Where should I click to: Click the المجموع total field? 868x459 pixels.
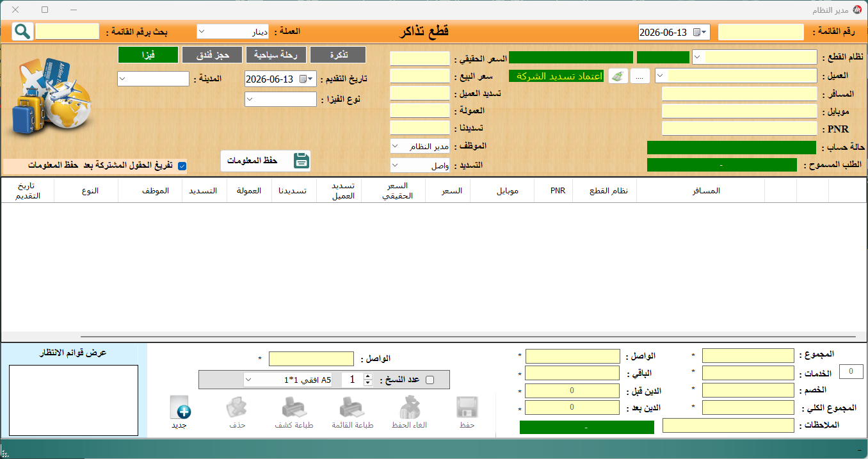coord(748,356)
